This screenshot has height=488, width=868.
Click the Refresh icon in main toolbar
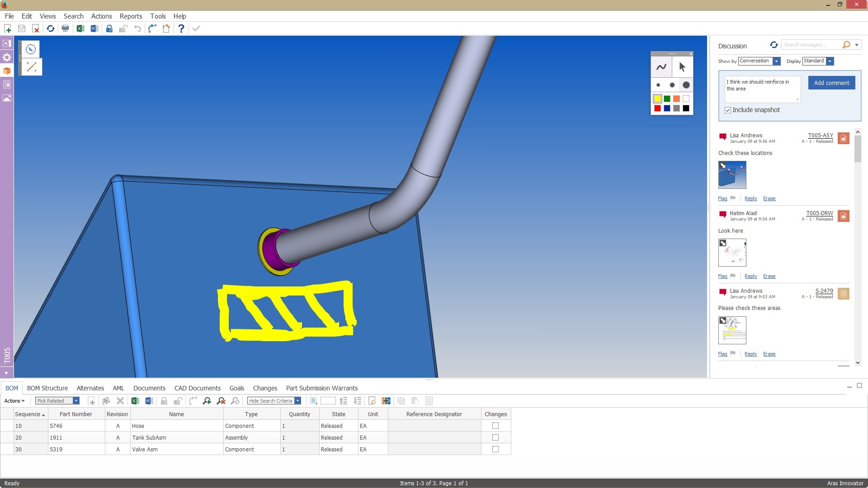[x=51, y=28]
